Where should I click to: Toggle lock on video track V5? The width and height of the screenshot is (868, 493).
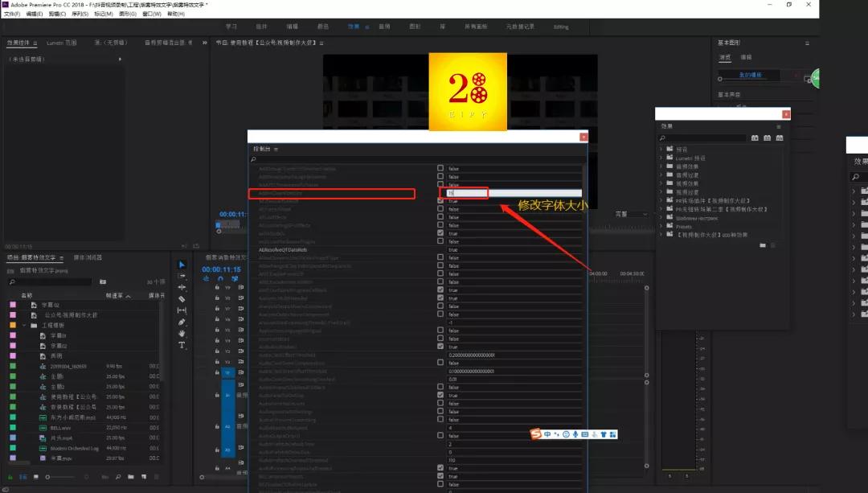pyautogui.click(x=217, y=331)
